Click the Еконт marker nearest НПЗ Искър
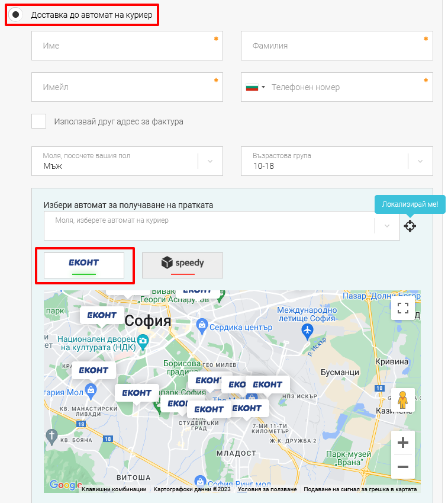Screen dimensions: 448x503 pos(267,386)
